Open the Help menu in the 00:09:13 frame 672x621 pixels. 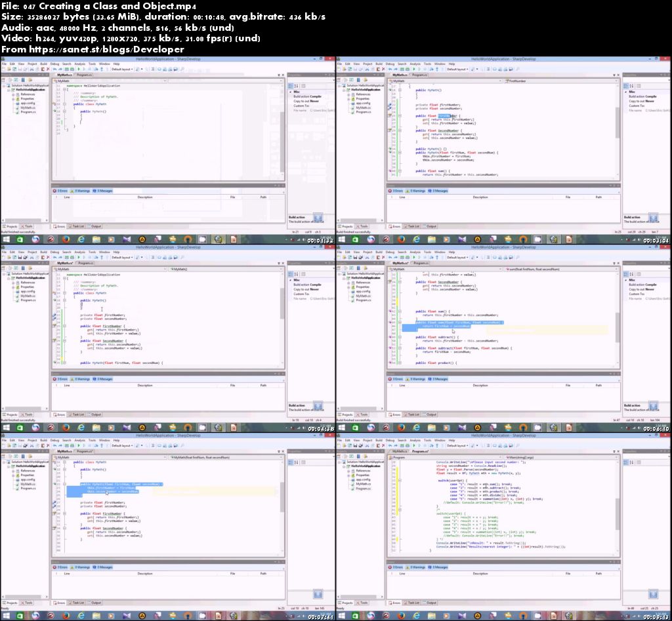click(x=451, y=440)
